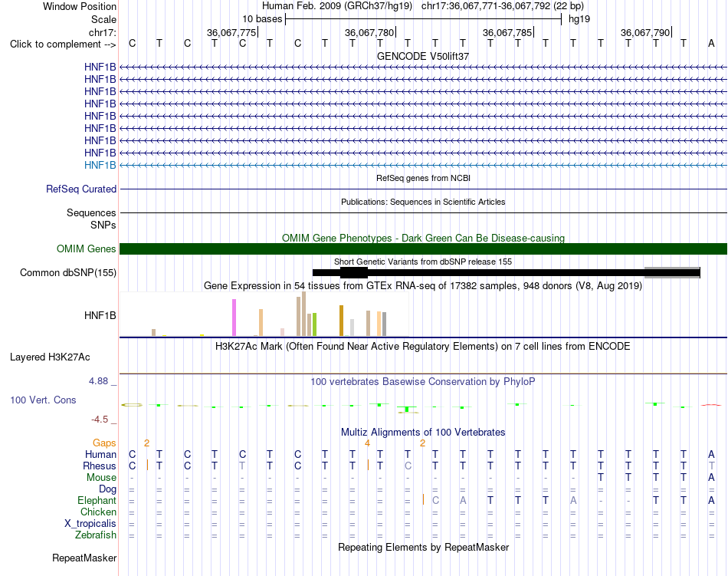Click the hg19 label beside the scale bar
Viewport: 728px width, 576px height.
[579, 19]
